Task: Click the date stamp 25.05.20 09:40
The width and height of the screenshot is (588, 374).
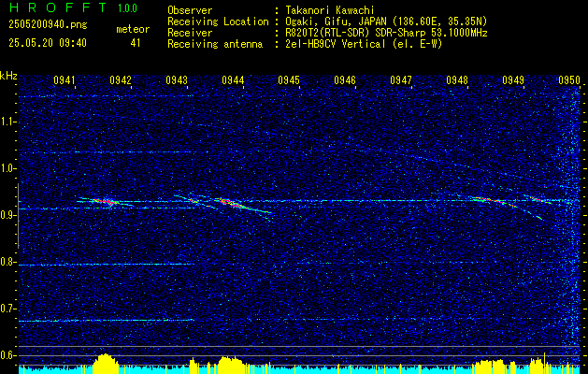Action: pyautogui.click(x=48, y=43)
